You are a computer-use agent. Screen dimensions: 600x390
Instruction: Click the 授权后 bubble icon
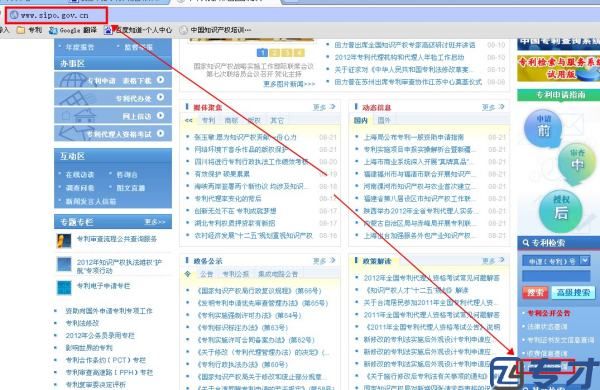[561, 211]
